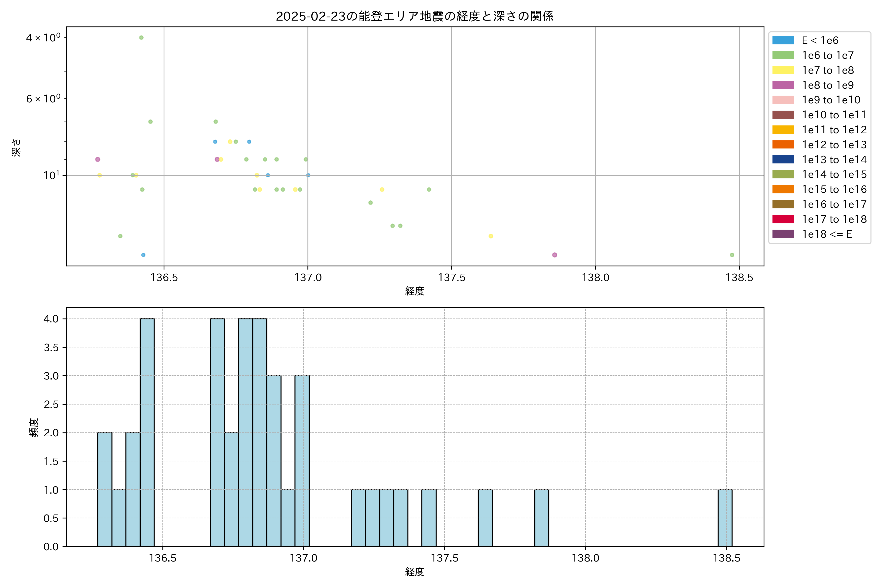This screenshot has height=588, width=882.
Task: Click the pink 1e9 to 1e10 legend swatch
Action: (x=783, y=100)
